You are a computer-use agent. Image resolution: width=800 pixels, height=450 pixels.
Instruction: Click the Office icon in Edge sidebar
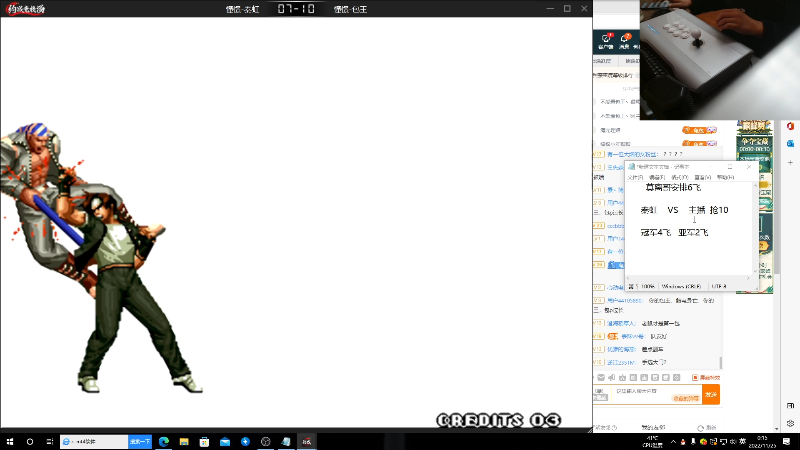(790, 126)
